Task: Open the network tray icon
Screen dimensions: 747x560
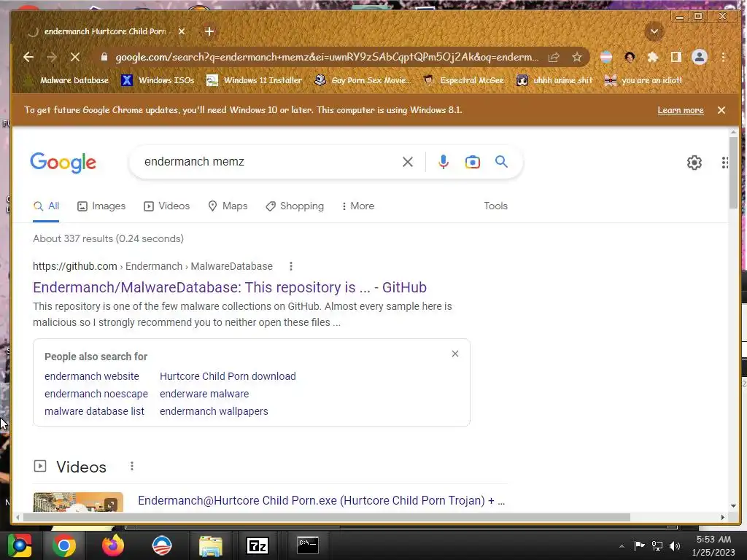Action: (657, 546)
